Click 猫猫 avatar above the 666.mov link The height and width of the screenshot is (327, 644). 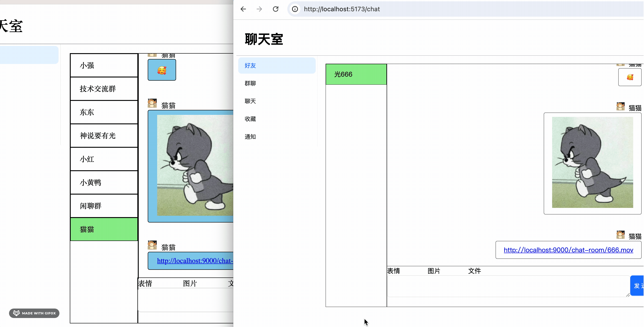point(620,235)
